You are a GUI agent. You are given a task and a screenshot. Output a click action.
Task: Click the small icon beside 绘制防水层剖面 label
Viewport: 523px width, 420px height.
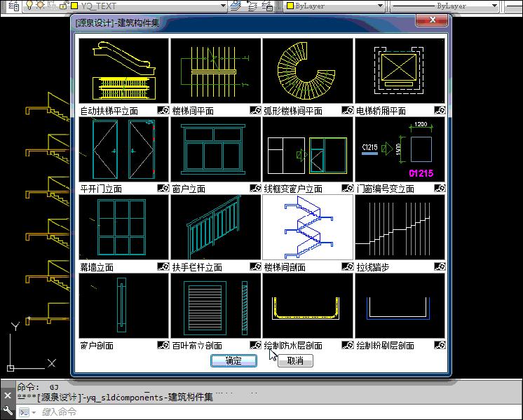pyautogui.click(x=348, y=345)
